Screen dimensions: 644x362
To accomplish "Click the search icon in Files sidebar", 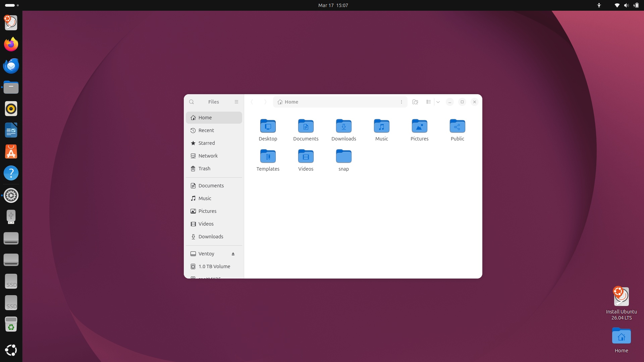I will [192, 102].
